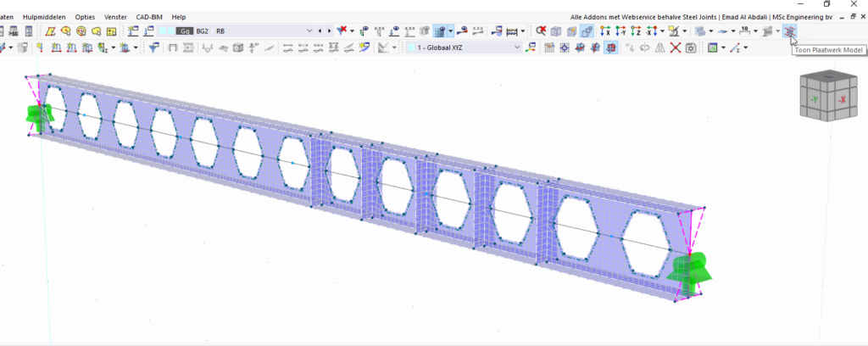Toggle the wireframe cube display mode
868x346 pixels.
[x=556, y=31]
